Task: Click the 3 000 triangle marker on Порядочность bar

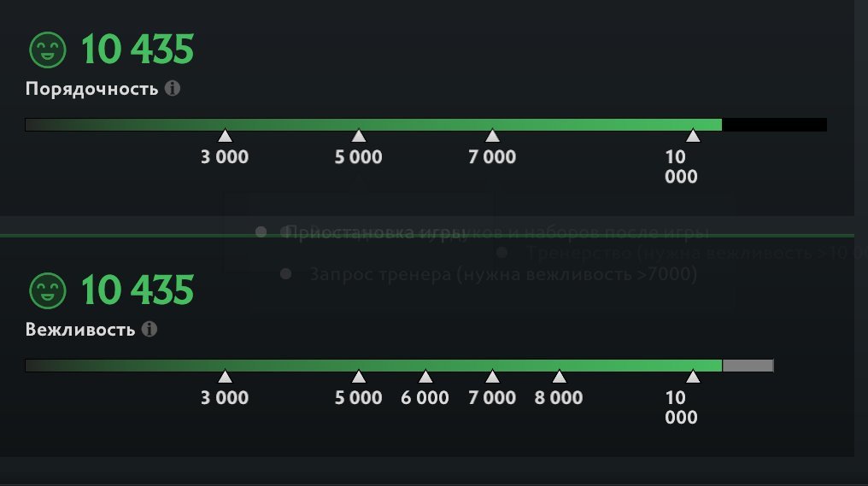Action: point(225,136)
